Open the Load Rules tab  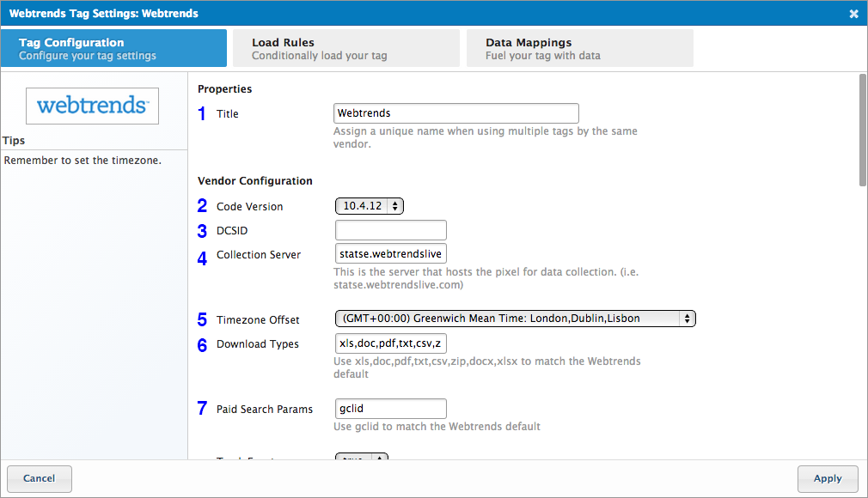346,49
